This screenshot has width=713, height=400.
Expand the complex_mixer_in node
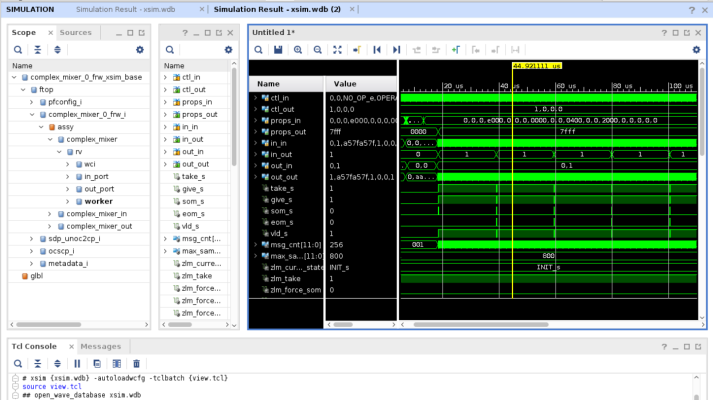[x=50, y=214]
